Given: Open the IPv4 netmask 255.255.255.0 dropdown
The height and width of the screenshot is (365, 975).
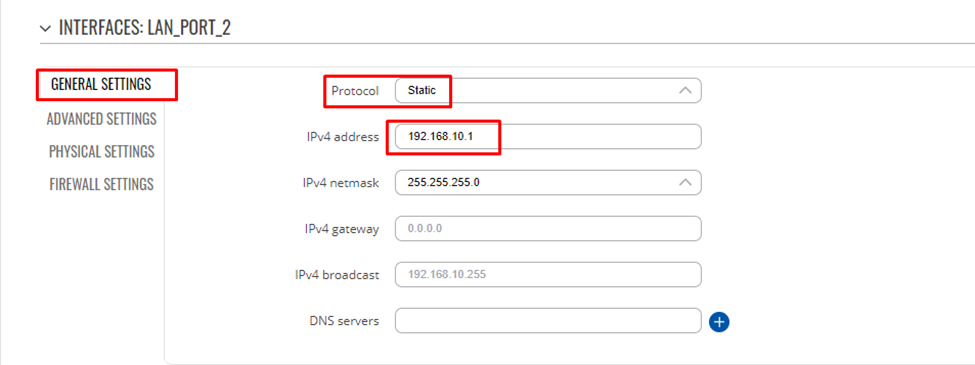Looking at the screenshot, I should [x=548, y=183].
